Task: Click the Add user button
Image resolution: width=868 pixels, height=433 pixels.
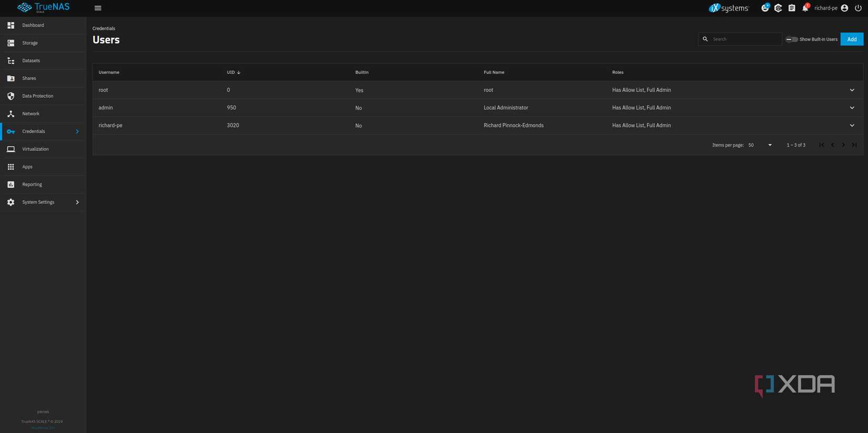Action: click(852, 39)
